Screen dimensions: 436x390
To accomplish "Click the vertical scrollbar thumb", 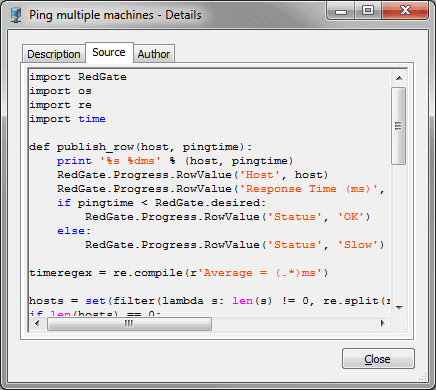I will (x=399, y=126).
